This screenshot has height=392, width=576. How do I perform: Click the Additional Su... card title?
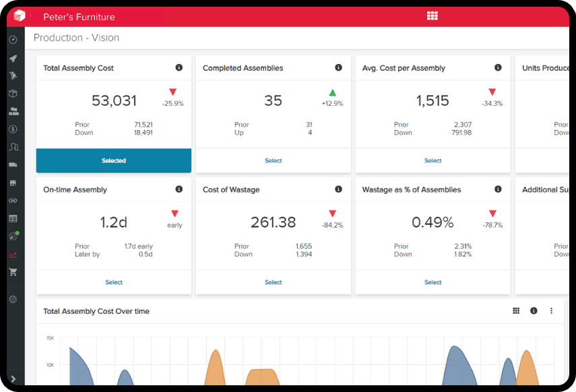pos(546,189)
